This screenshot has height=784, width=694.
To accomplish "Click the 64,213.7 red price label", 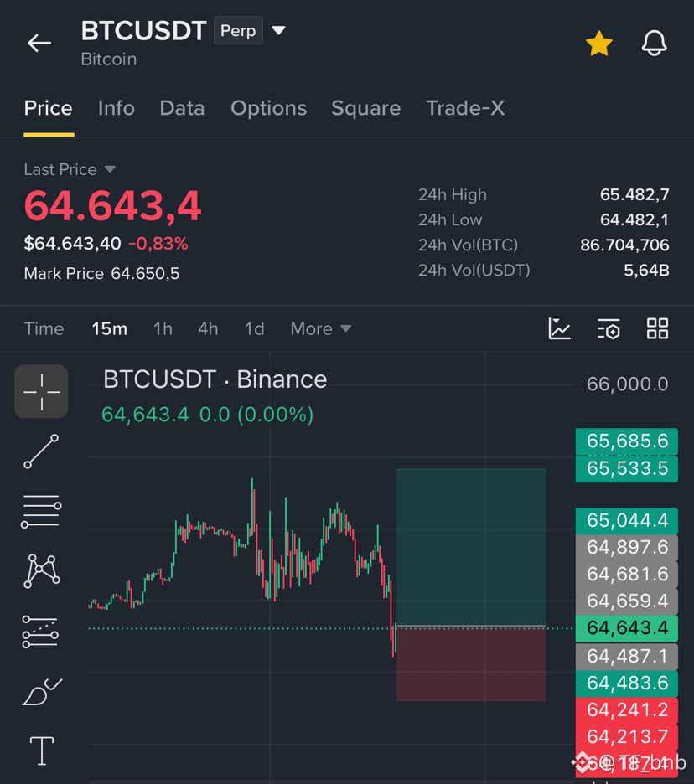I will coord(626,737).
